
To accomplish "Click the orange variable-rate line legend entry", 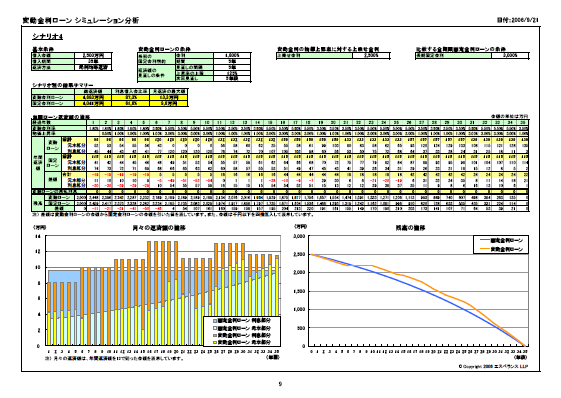I will (x=502, y=249).
